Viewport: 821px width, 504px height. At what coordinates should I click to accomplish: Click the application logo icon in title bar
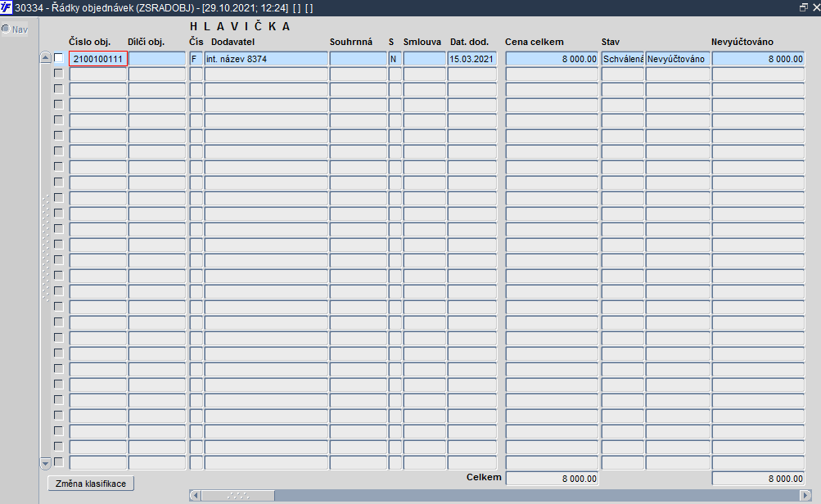7,7
